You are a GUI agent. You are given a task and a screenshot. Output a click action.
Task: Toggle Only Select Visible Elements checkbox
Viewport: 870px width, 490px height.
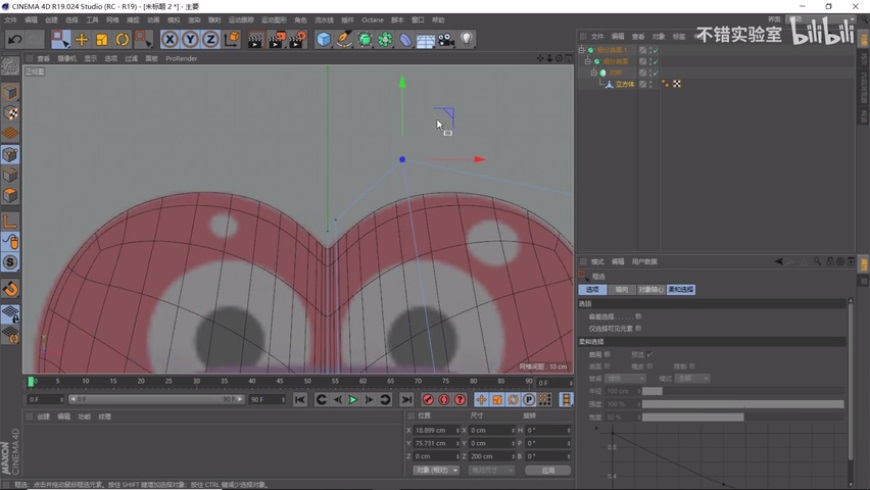tap(638, 329)
